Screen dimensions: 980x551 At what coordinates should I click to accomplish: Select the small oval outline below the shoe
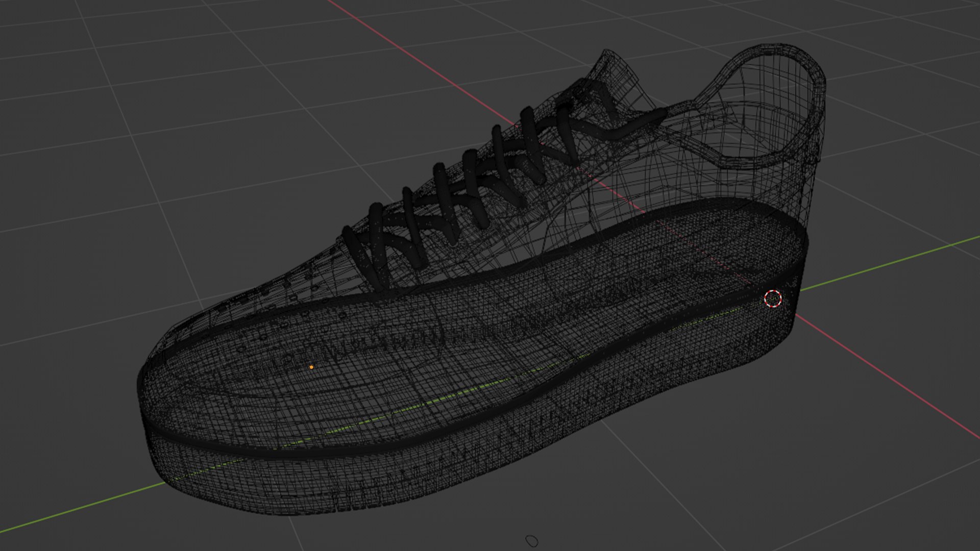point(532,540)
